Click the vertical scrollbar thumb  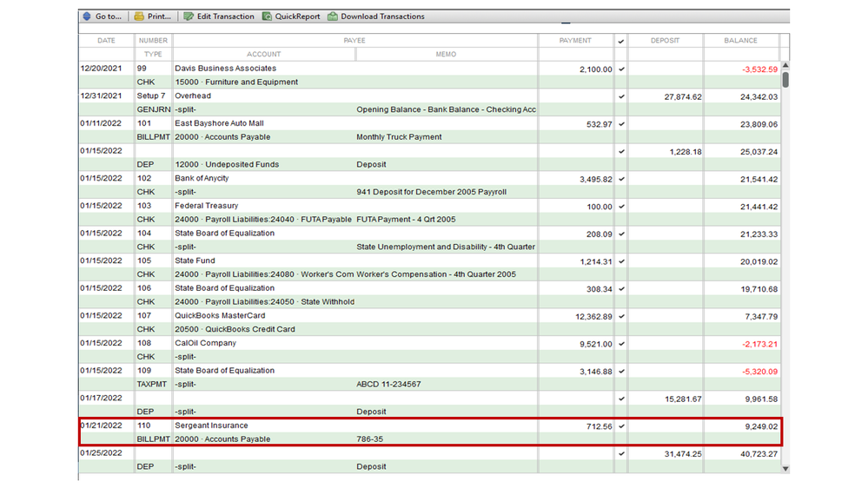click(785, 80)
